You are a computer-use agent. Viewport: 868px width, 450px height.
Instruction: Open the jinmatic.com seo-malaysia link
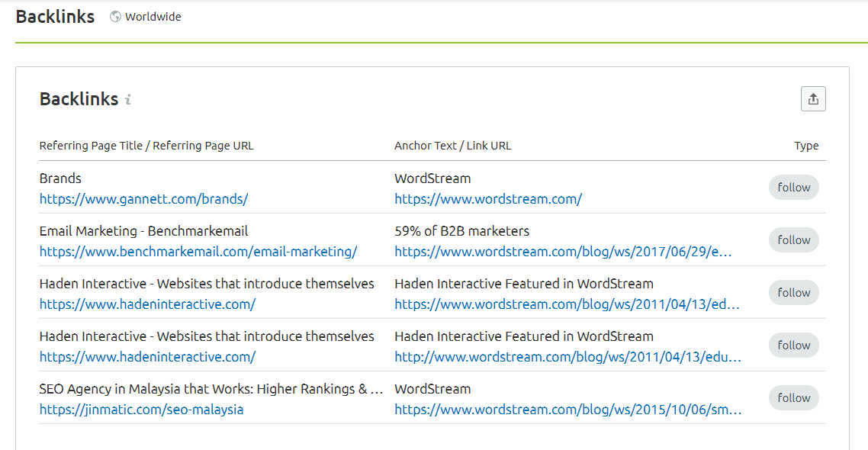[x=141, y=410]
